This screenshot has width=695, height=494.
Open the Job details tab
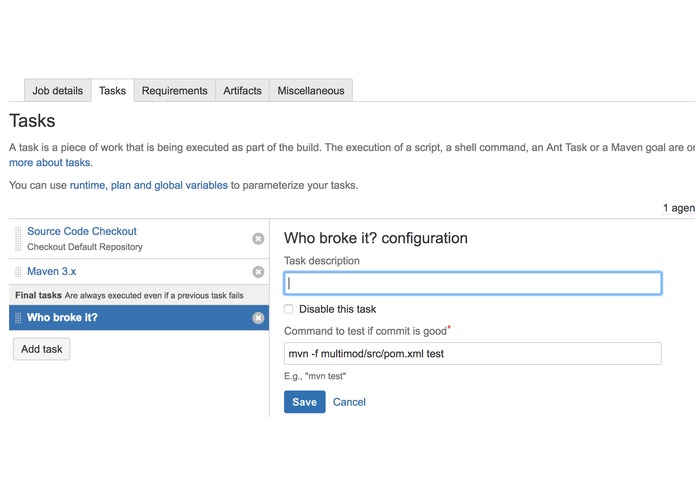(58, 90)
